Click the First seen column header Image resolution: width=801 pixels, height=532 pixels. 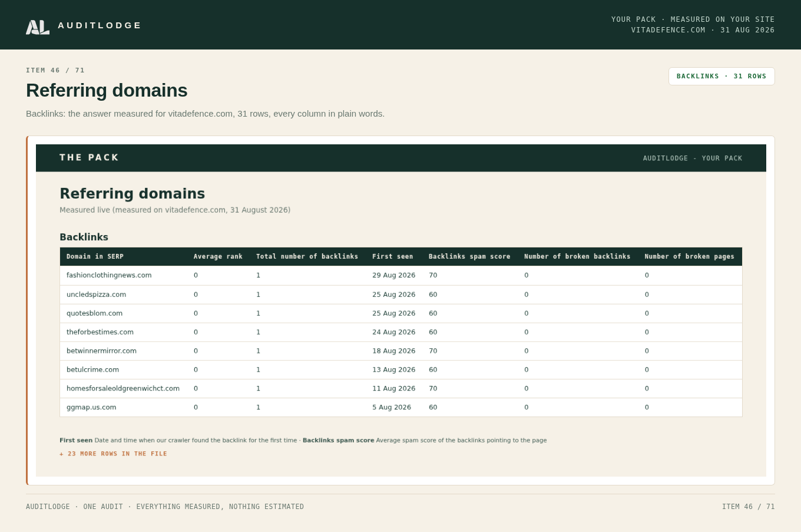pyautogui.click(x=392, y=256)
